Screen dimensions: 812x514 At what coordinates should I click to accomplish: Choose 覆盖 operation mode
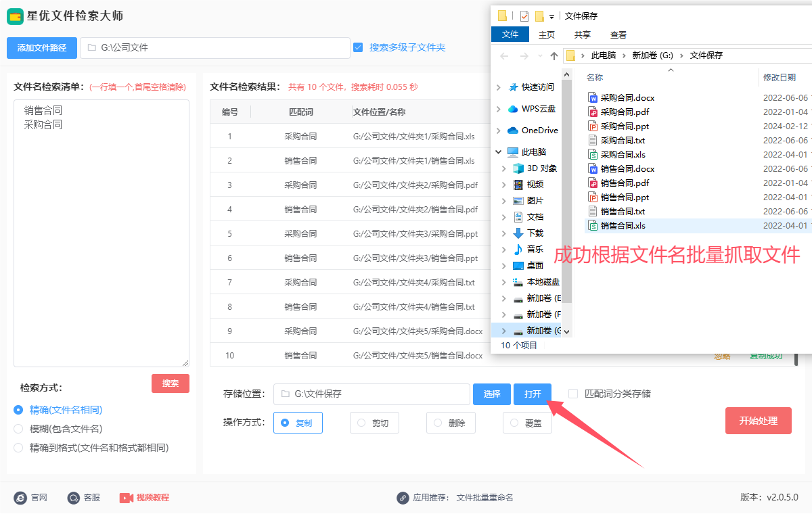click(x=527, y=423)
